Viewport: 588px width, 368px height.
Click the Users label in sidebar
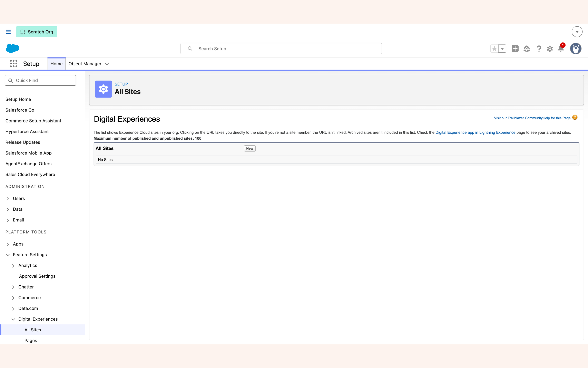19,198
